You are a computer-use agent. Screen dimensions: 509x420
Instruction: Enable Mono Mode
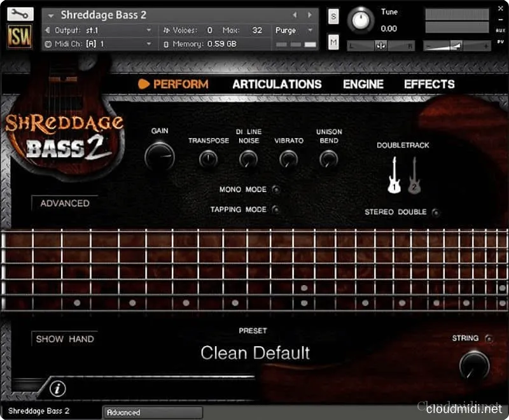276,189
